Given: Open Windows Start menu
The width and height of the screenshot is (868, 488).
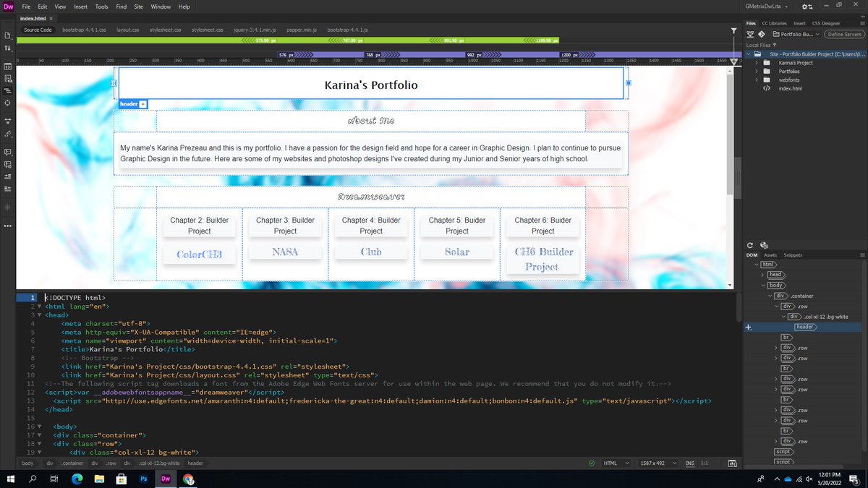Looking at the screenshot, I should 12,479.
